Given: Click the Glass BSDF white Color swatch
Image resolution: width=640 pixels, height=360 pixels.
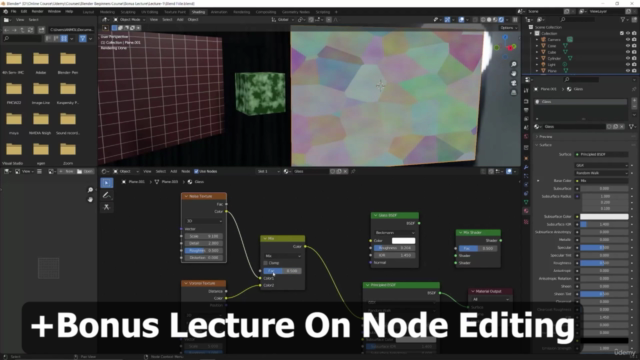Looking at the screenshot, I should tap(403, 241).
